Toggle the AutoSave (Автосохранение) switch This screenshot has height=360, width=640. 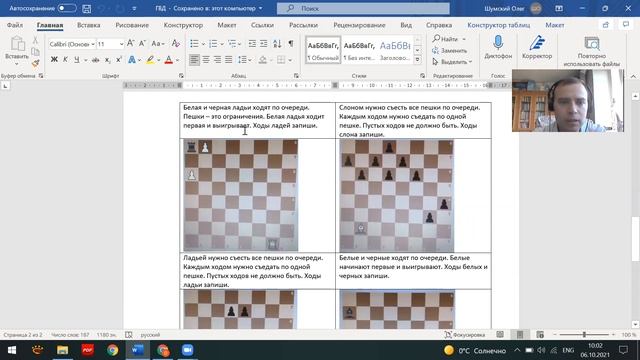coord(67,8)
